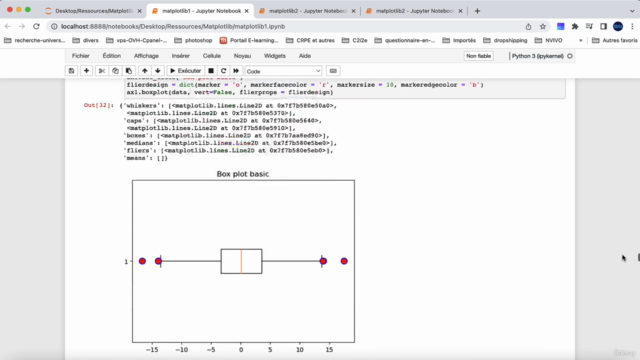Bookmark this page star icon
The height and width of the screenshot is (360, 640).
coord(543,27)
